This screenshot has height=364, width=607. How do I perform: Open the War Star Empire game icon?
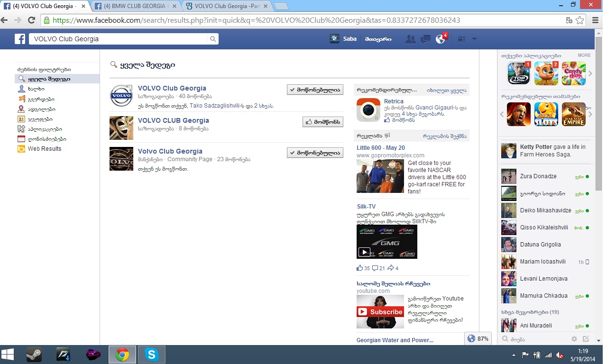pos(573,114)
